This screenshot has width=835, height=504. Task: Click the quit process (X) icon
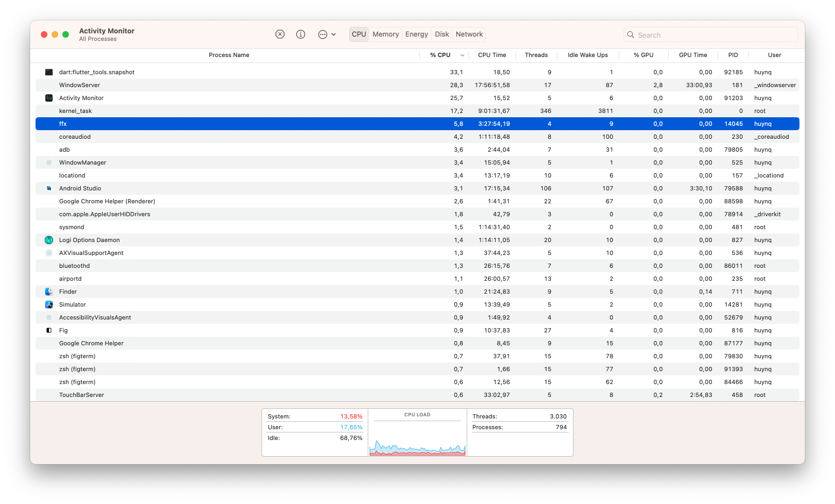[x=280, y=34]
